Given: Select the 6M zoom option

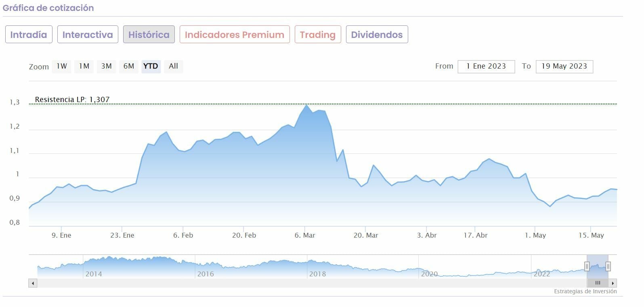Looking at the screenshot, I should [x=129, y=66].
